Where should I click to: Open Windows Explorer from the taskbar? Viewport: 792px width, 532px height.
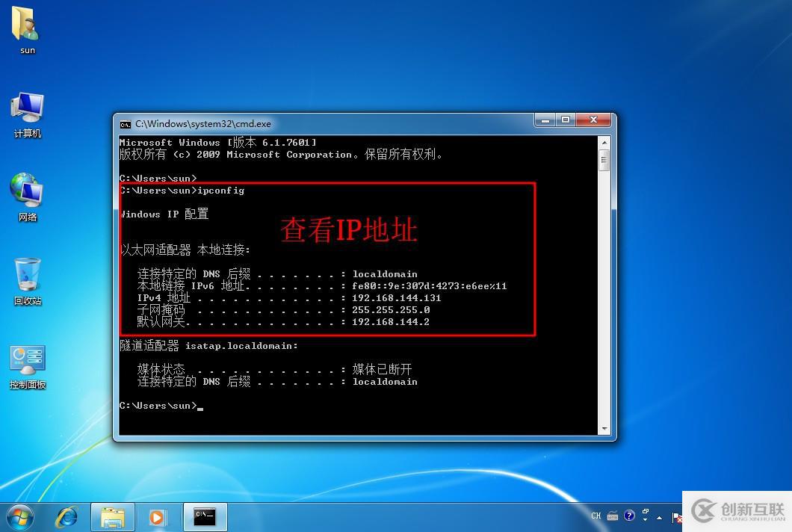[113, 516]
